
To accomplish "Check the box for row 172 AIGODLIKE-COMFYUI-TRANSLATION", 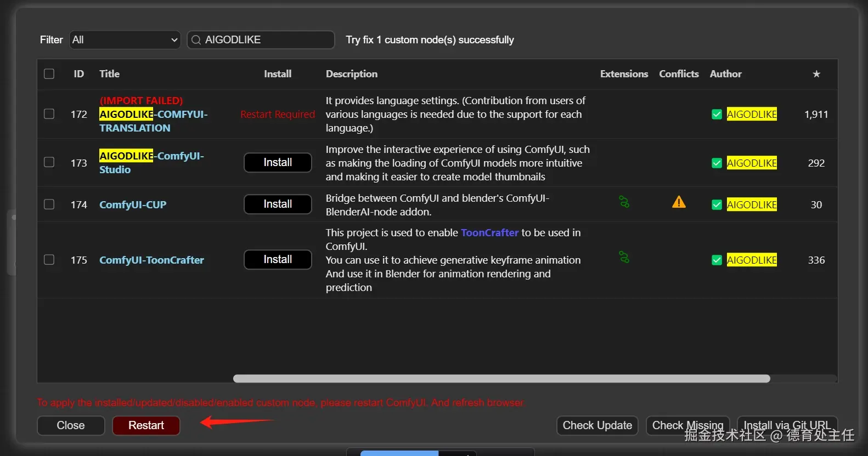I will pyautogui.click(x=49, y=114).
